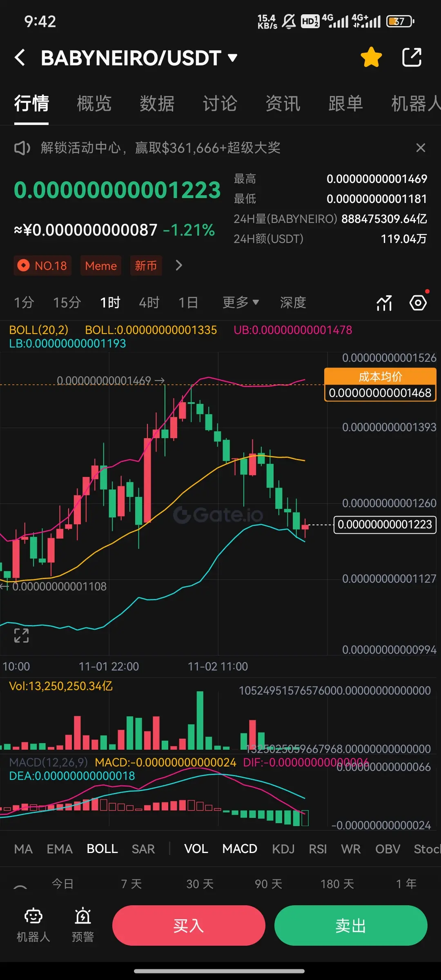Screen dimensions: 441x980
Task: Tap the announcement speaker icon
Action: point(22,148)
